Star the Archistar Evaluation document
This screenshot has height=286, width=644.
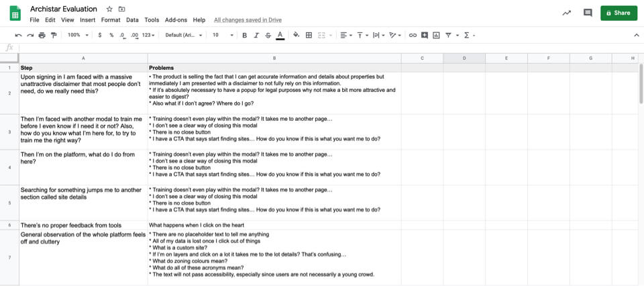[109, 9]
